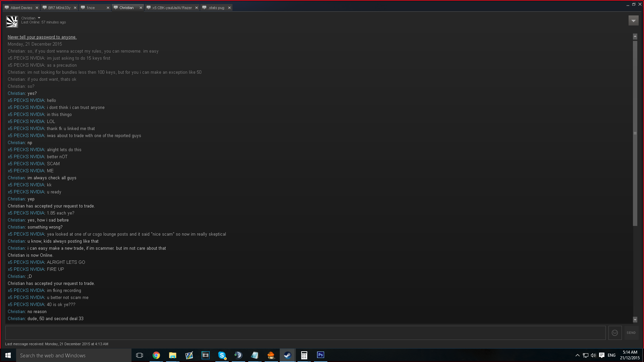Screen dimensions: 644x362
Task: Open Skype from the taskbar
Action: (222, 355)
